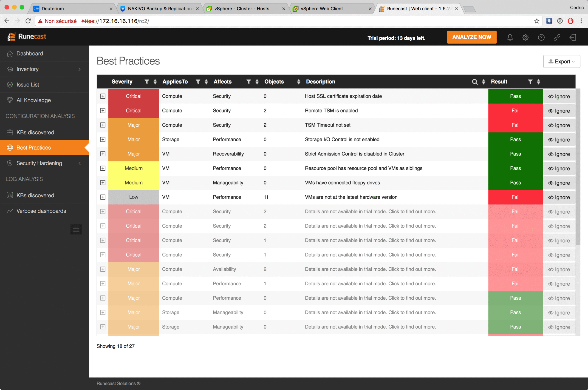Ignore the Remote TSM is enabled rule

(x=559, y=111)
